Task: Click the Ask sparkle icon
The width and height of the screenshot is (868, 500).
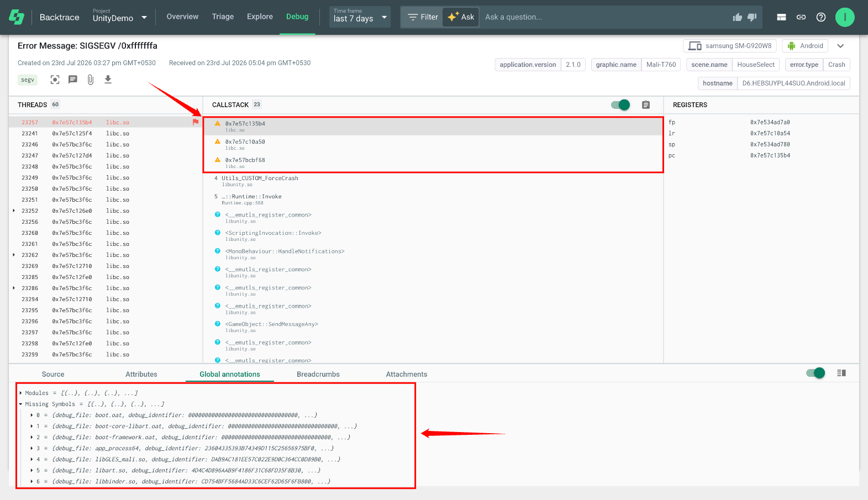Action: pyautogui.click(x=453, y=17)
